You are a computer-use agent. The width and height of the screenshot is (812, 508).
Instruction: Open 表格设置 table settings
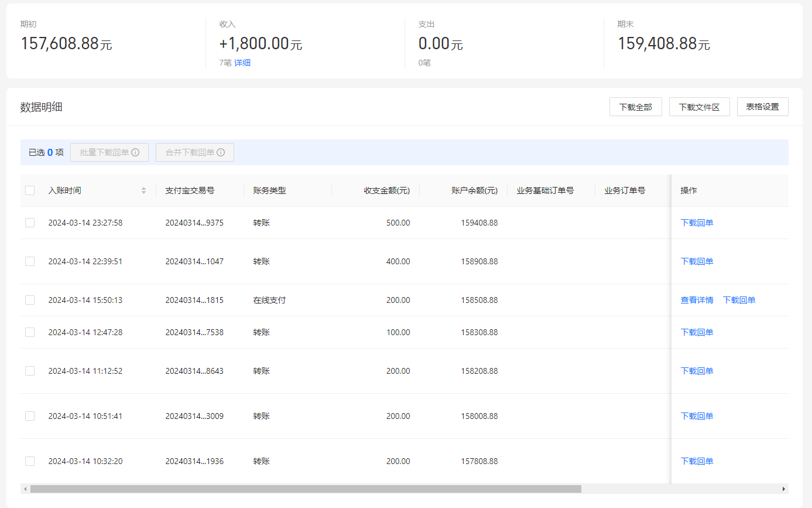tap(763, 107)
